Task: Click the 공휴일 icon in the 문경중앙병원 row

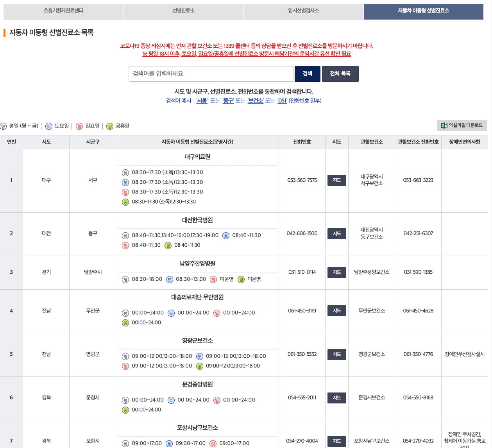Action: pyautogui.click(x=125, y=410)
